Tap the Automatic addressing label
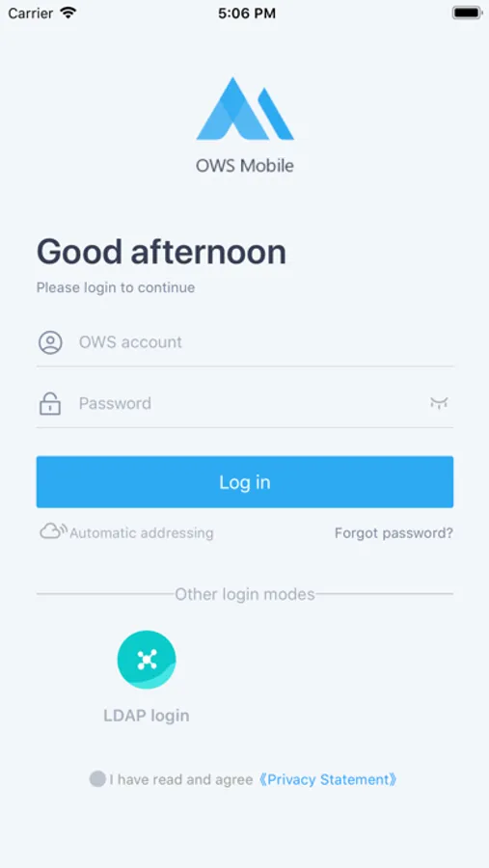The image size is (489, 868). coord(141,533)
